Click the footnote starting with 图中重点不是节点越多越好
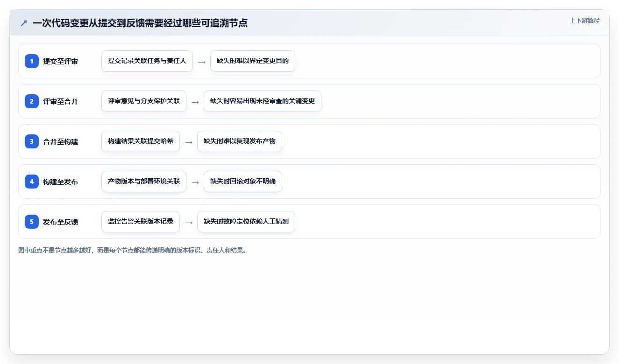 coord(132,250)
